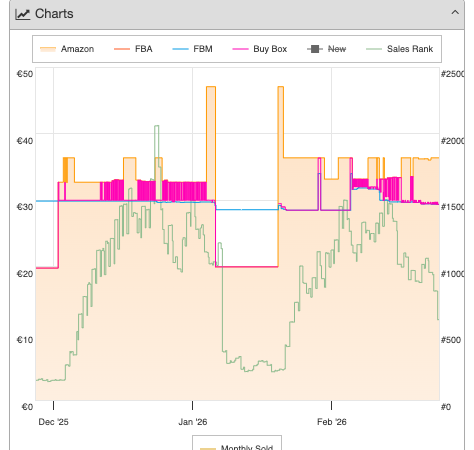474x450 pixels.
Task: Click the Feb '26 tick mark on timeline
Action: 331,405
